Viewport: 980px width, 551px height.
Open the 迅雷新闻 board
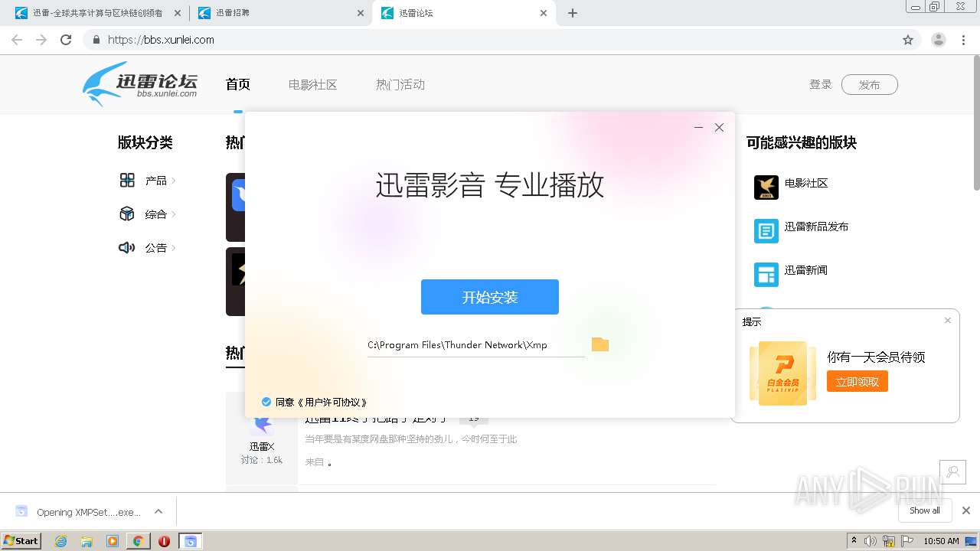tap(806, 270)
